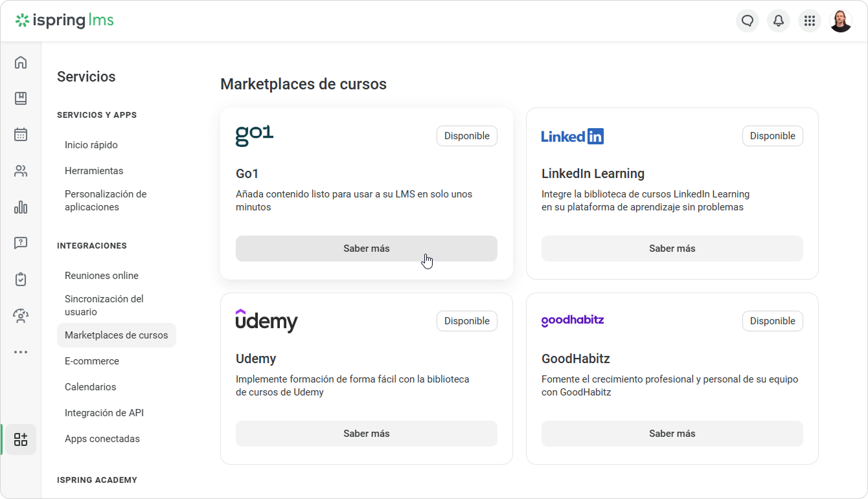The width and height of the screenshot is (868, 499).
Task: Select Reuniones online in Integraciones
Action: pos(102,276)
